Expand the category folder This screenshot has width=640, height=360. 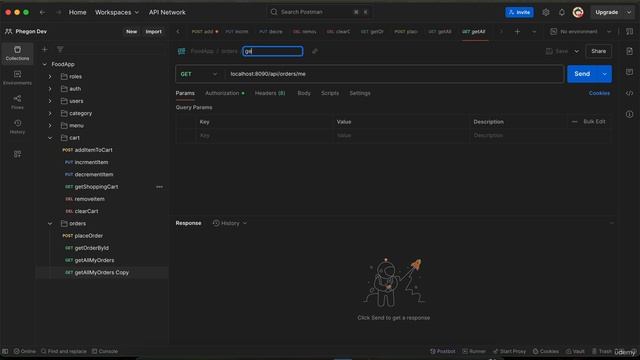click(x=50, y=113)
